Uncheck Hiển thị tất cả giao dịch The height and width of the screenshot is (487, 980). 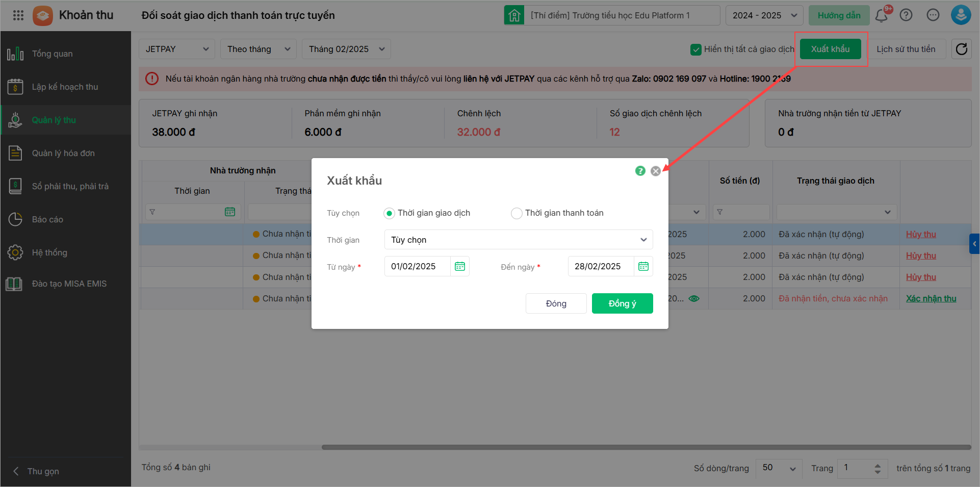click(695, 49)
